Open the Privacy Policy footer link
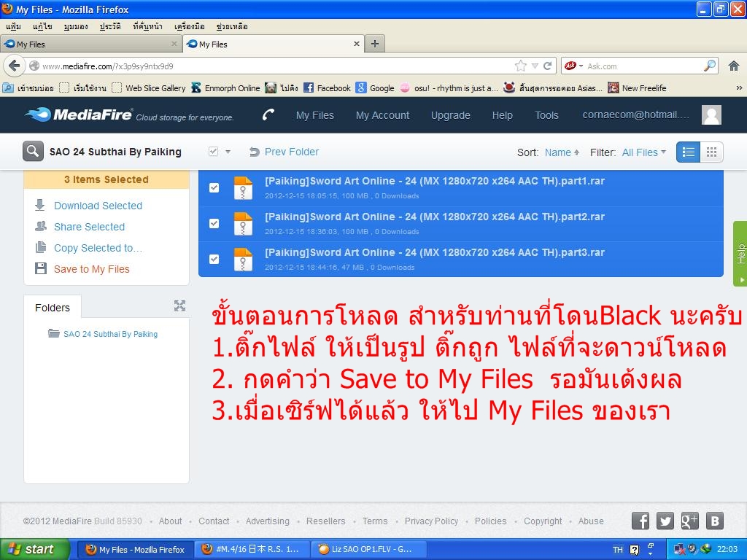747x560 pixels. click(431, 521)
